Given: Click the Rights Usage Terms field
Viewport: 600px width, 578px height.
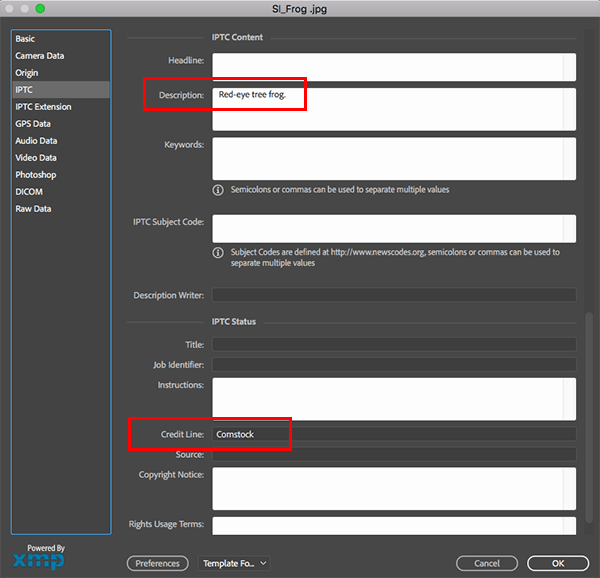Looking at the screenshot, I should click(x=394, y=526).
